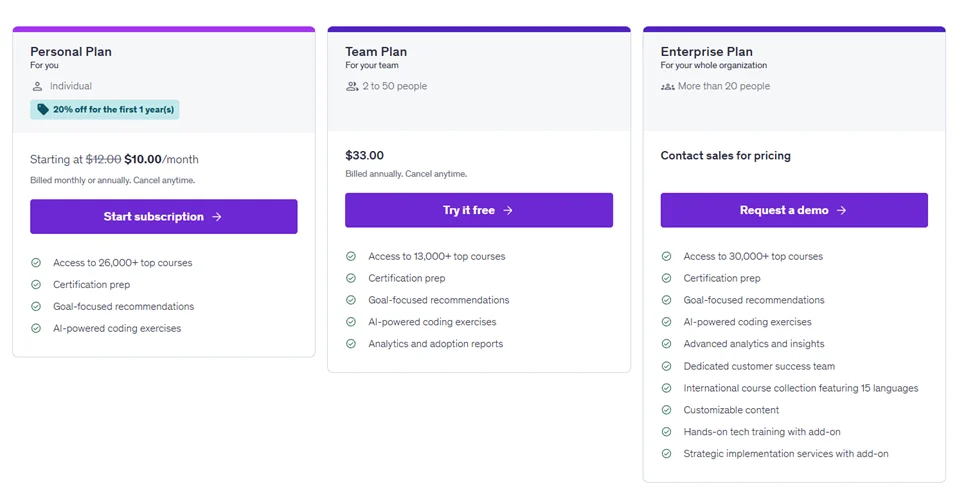Click the Start subscription button
Screen dimensions: 975x502
(x=163, y=217)
